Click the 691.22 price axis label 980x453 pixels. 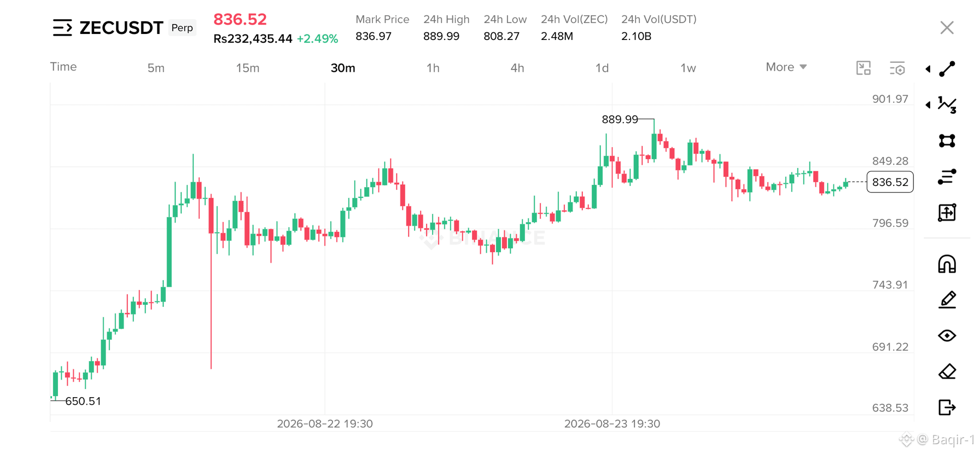890,347
